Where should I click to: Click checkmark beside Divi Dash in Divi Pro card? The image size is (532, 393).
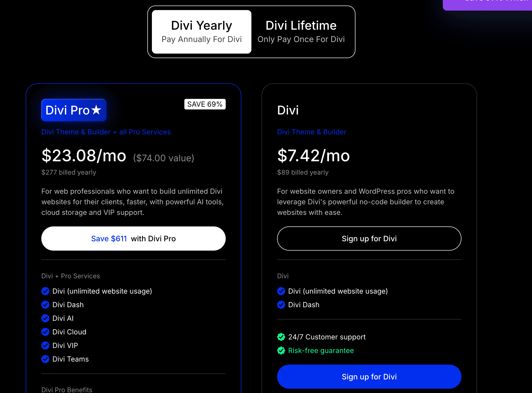point(45,305)
